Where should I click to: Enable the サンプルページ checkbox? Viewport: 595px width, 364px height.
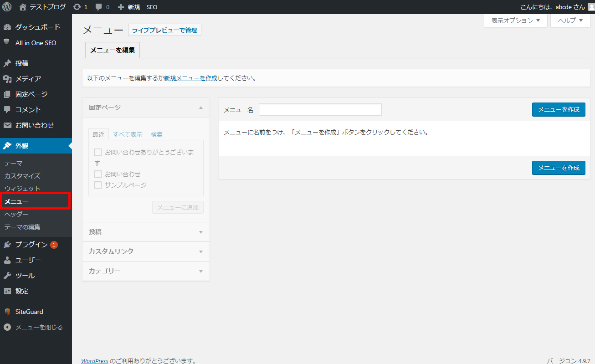98,185
